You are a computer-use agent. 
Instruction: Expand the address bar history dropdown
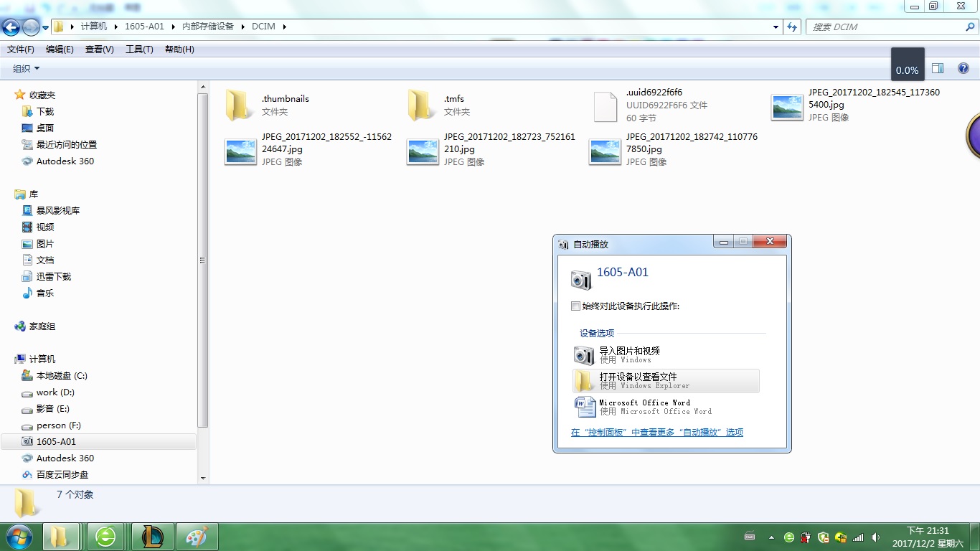point(776,27)
